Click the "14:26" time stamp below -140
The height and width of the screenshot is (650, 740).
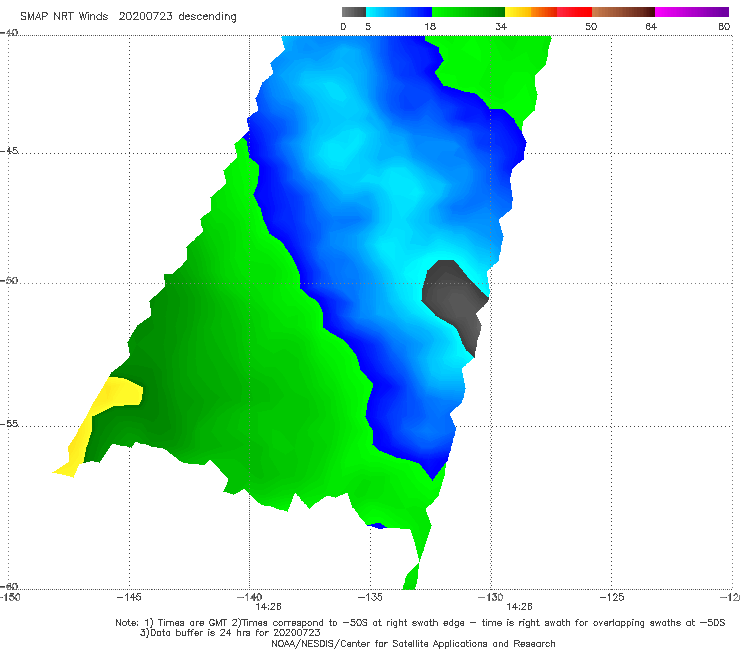click(269, 607)
